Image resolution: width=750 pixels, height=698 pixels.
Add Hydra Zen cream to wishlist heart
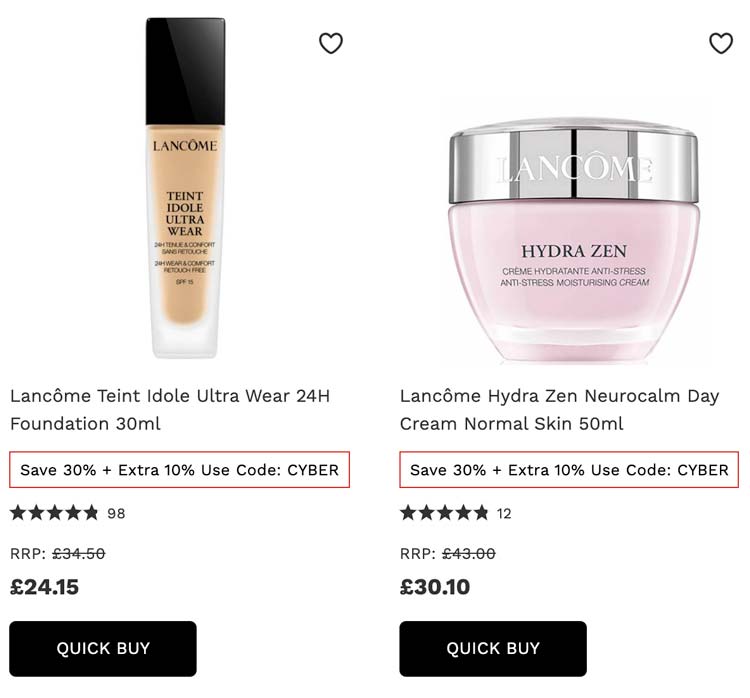pos(721,43)
